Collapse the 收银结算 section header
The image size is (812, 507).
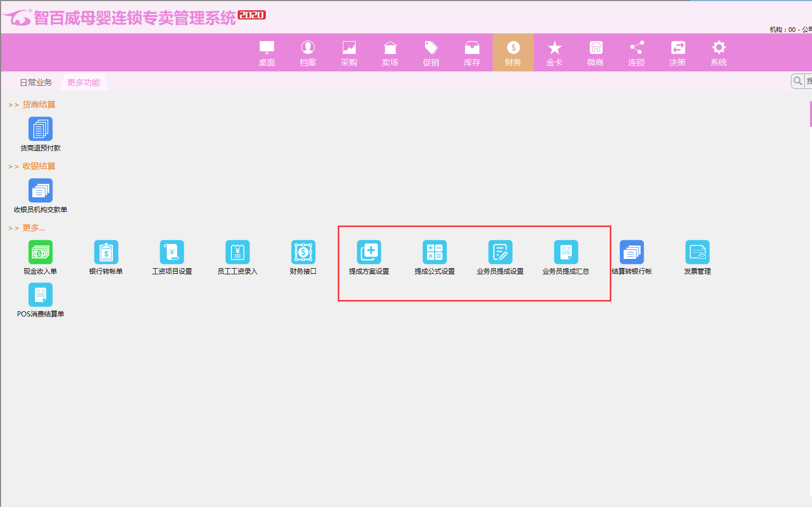coord(38,166)
